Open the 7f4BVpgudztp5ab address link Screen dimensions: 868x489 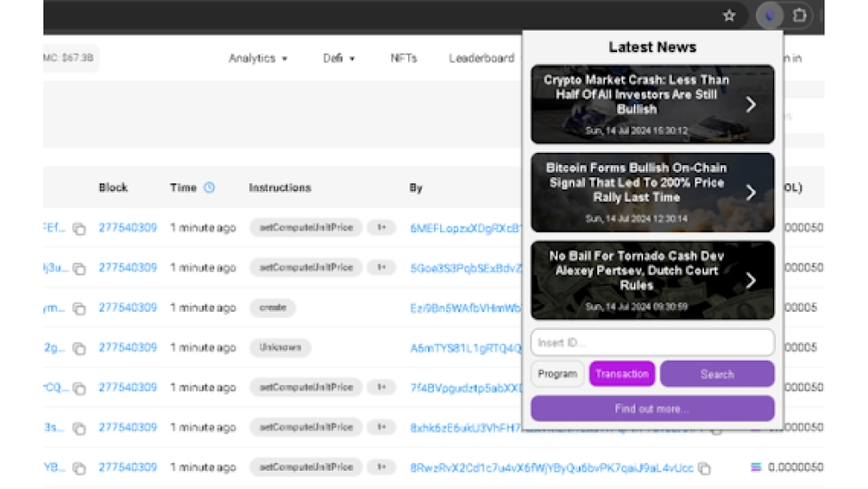coord(465,387)
